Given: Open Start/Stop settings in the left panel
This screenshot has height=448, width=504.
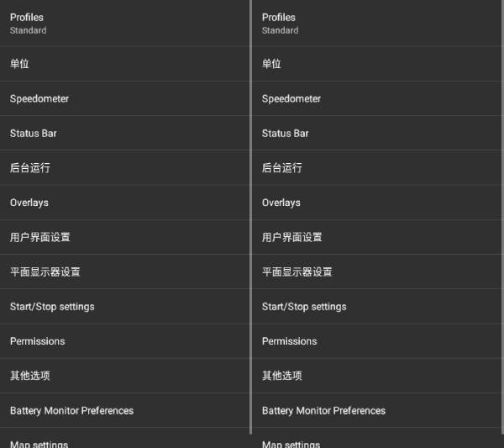Looking at the screenshot, I should click(124, 307).
